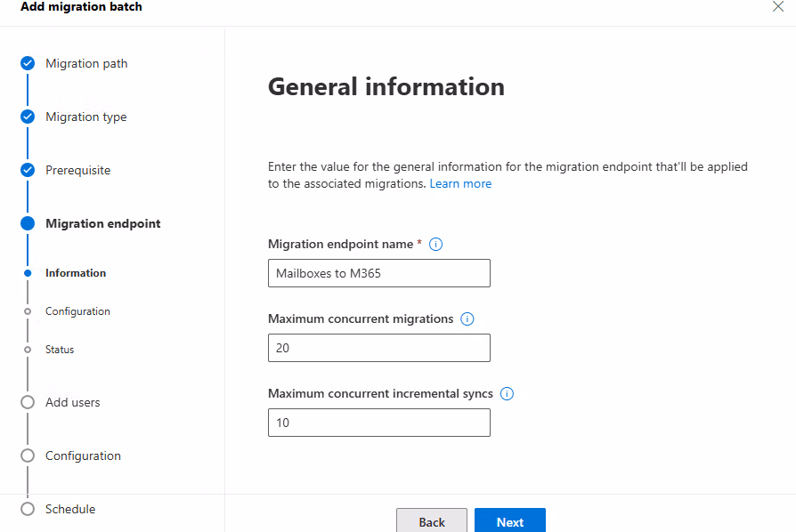Select the Prerequisite step label
Viewport: 796px width, 532px height.
(x=78, y=170)
